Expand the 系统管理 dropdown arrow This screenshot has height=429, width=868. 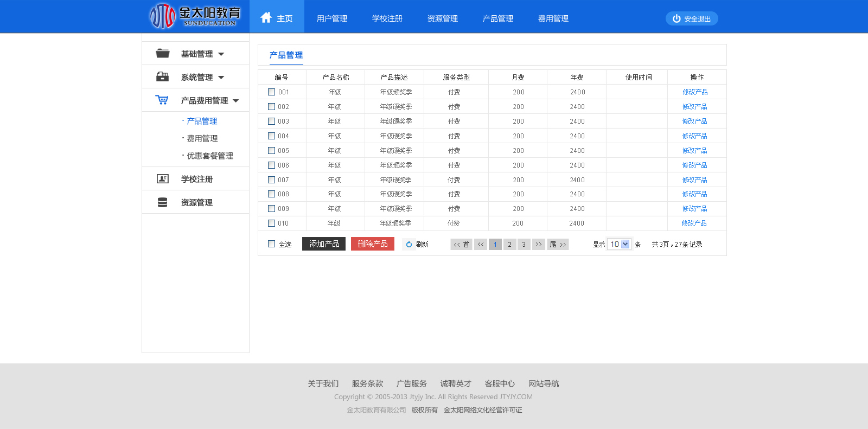(x=221, y=78)
